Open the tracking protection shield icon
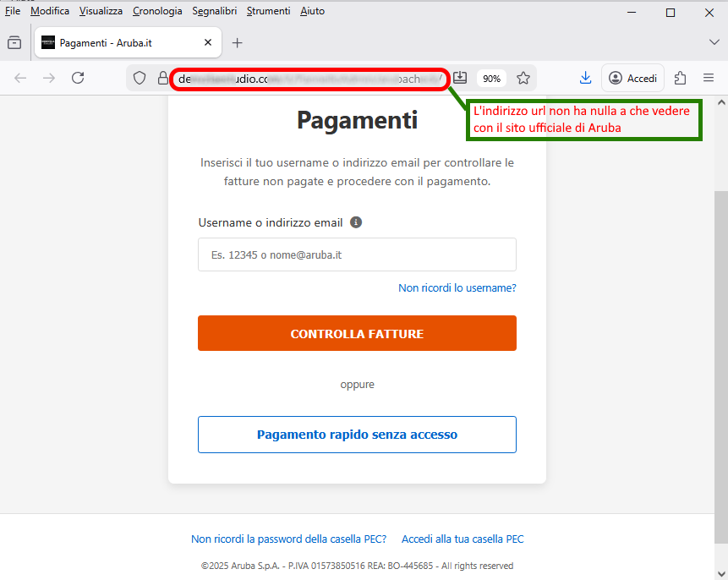 pos(140,79)
